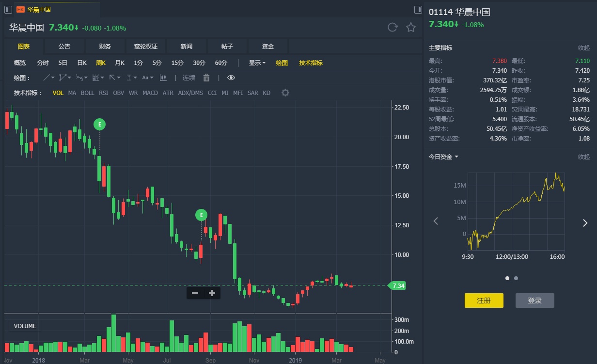This screenshot has height=364, width=597.
Task: Expand the line drawing tool dropdown
Action: 49,78
